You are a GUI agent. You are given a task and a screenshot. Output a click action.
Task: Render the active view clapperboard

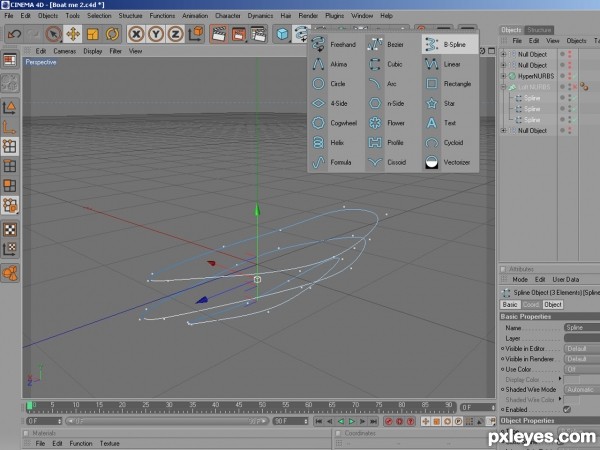pos(219,34)
